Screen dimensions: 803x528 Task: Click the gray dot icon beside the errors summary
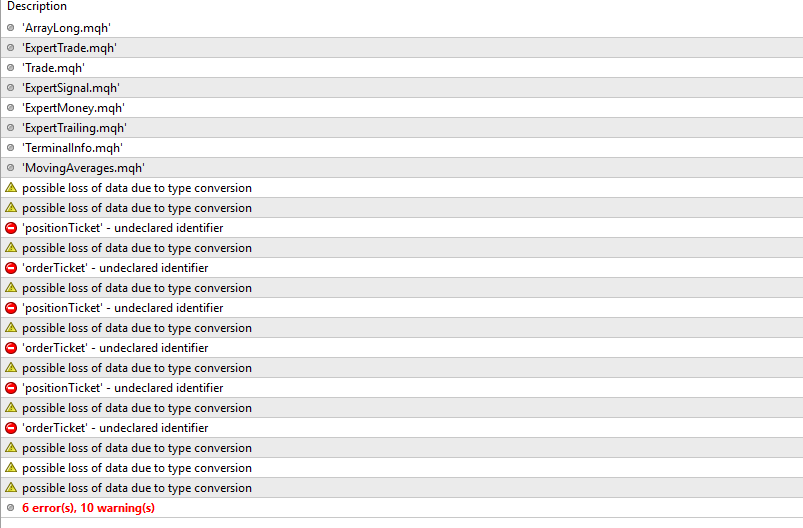click(11, 508)
